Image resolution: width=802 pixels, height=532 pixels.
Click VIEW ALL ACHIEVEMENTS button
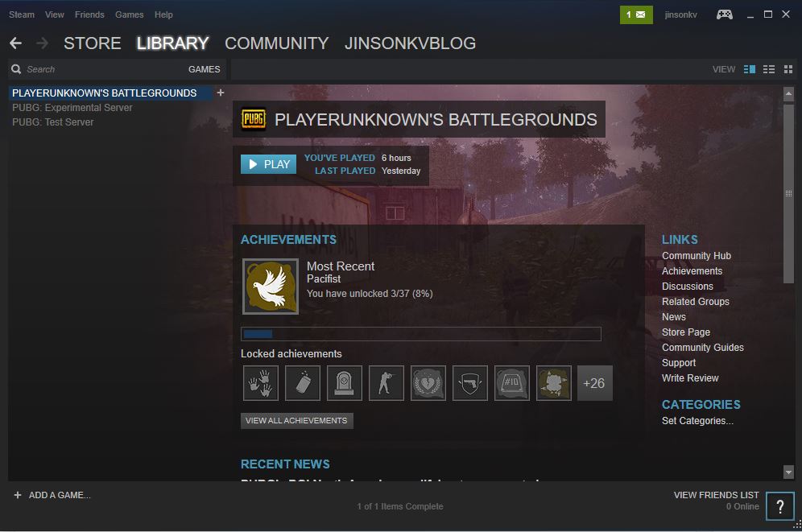click(296, 421)
